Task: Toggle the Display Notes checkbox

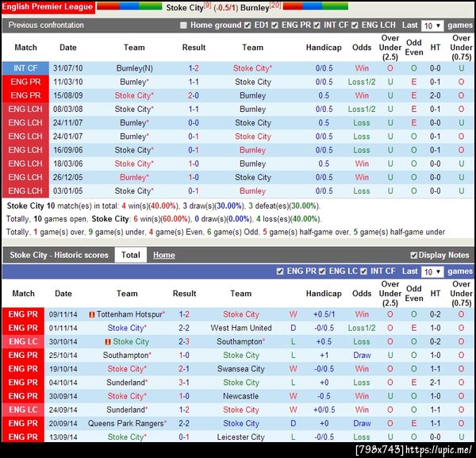Action: pos(414,256)
